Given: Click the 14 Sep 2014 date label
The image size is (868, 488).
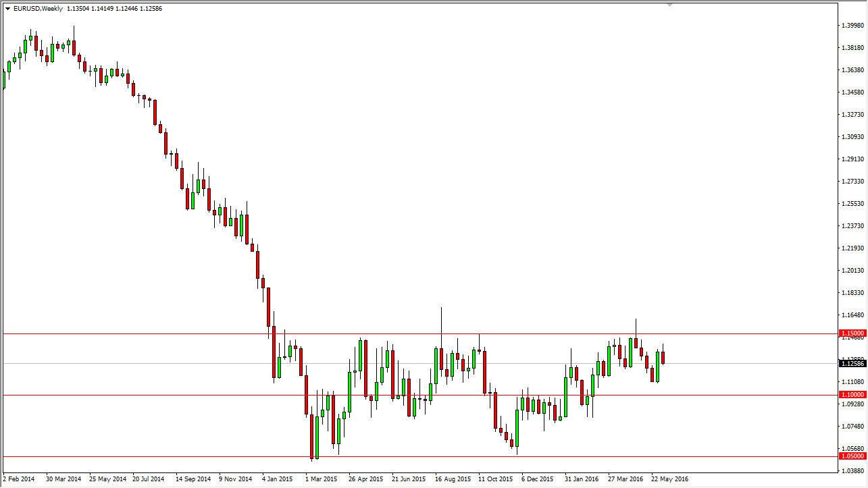Looking at the screenshot, I should tap(193, 479).
